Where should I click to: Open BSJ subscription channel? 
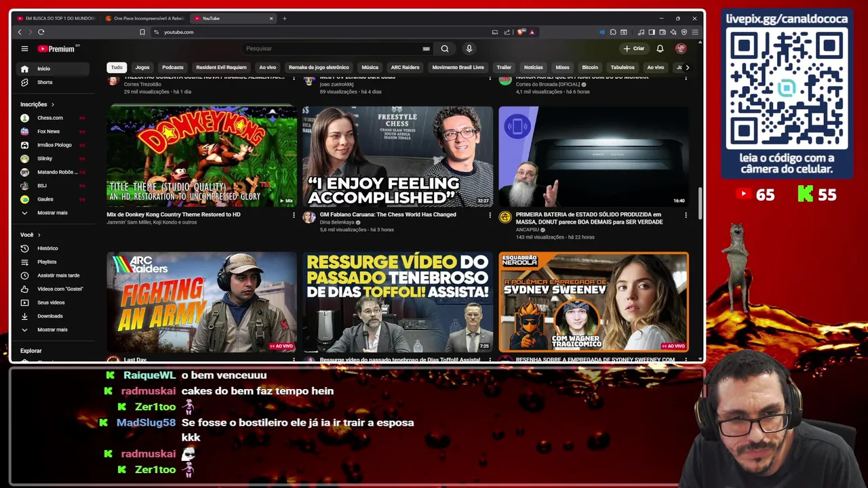(x=54, y=186)
